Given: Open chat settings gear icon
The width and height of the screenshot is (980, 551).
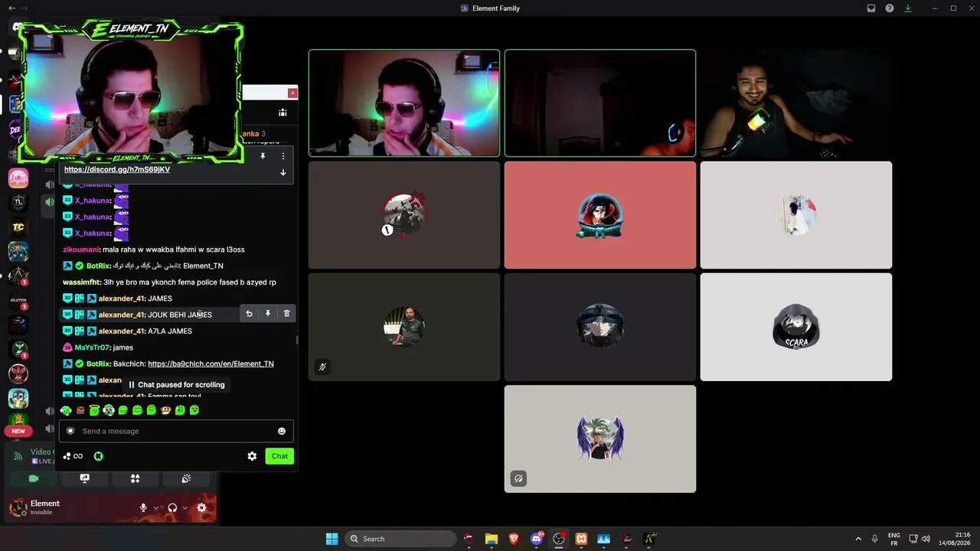Looking at the screenshot, I should [x=252, y=456].
